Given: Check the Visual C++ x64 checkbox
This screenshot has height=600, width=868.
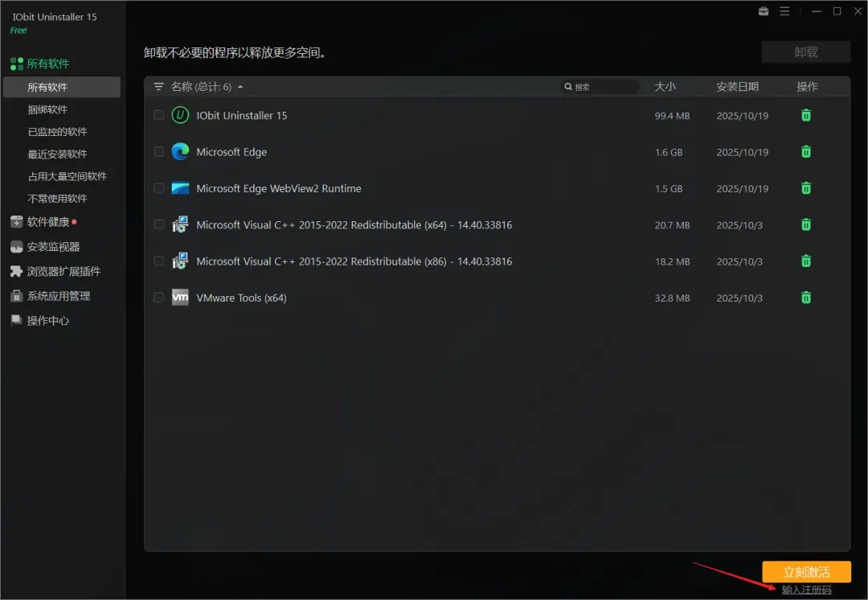Looking at the screenshot, I should click(x=159, y=224).
